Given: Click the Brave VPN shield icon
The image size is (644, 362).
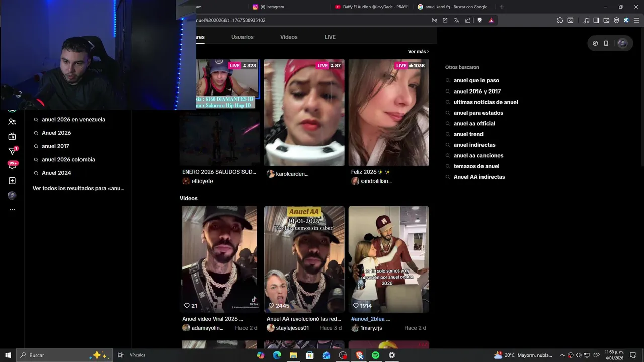Looking at the screenshot, I should [x=616, y=20].
